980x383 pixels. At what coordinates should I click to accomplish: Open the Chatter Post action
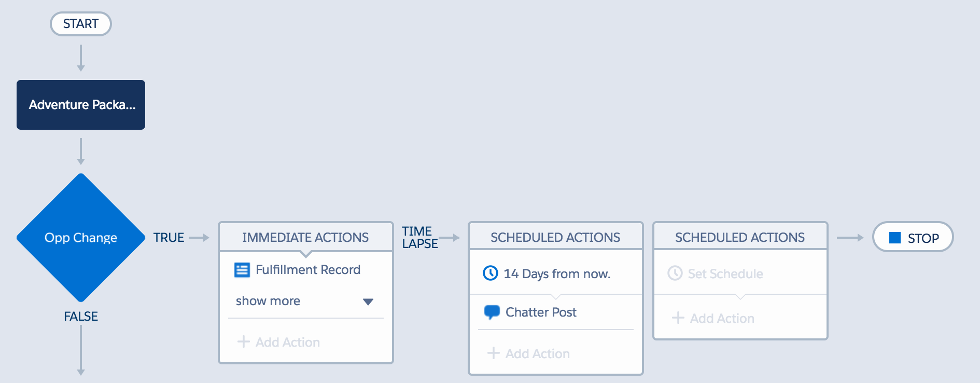click(x=541, y=312)
